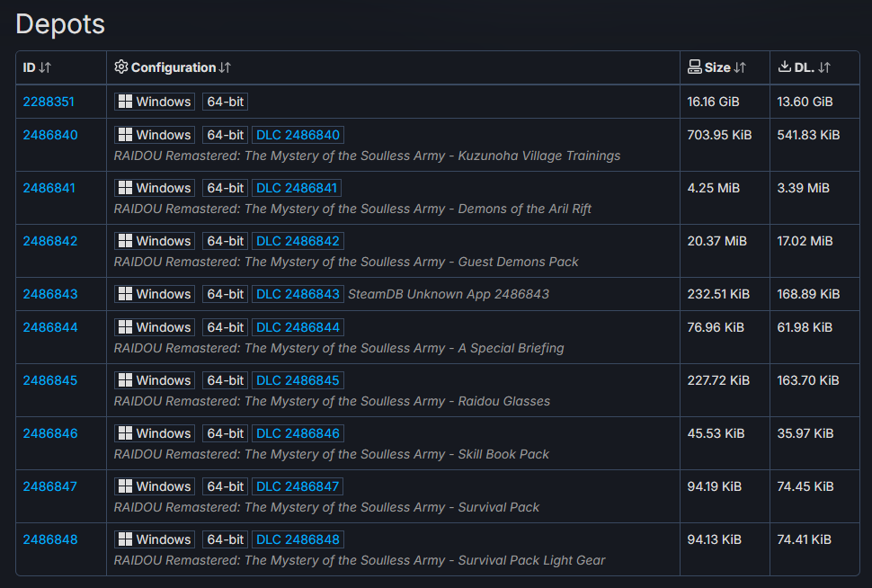Click the 76.96 KiB size value
872x588 pixels.
tap(716, 327)
